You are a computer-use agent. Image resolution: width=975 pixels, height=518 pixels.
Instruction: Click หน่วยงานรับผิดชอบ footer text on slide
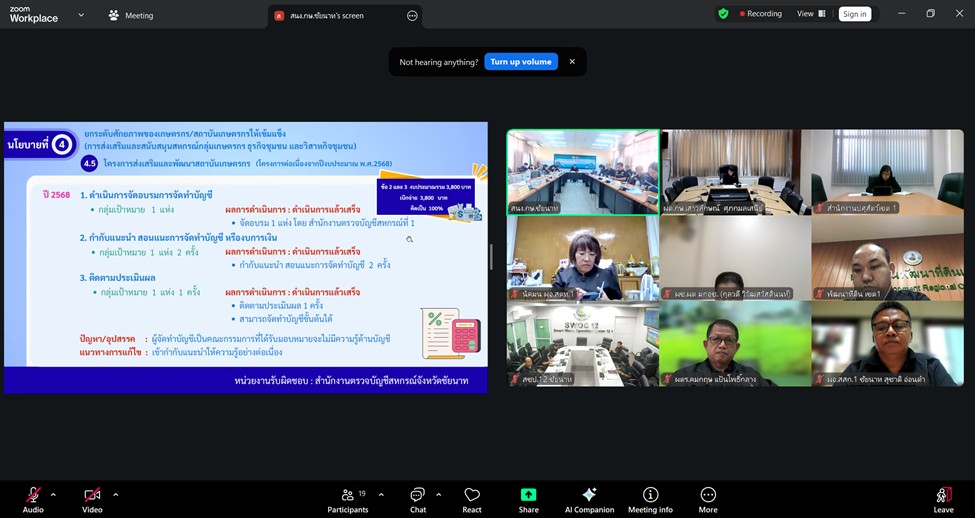point(351,380)
